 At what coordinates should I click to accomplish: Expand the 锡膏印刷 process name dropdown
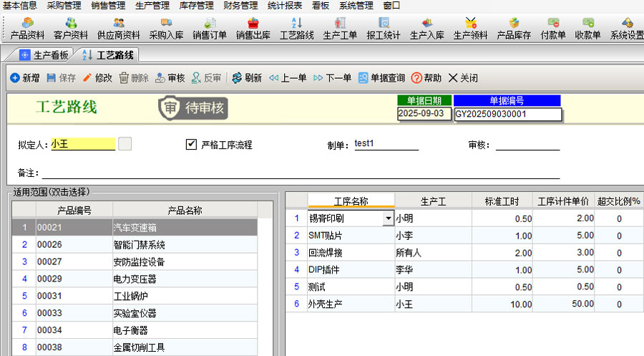[389, 218]
